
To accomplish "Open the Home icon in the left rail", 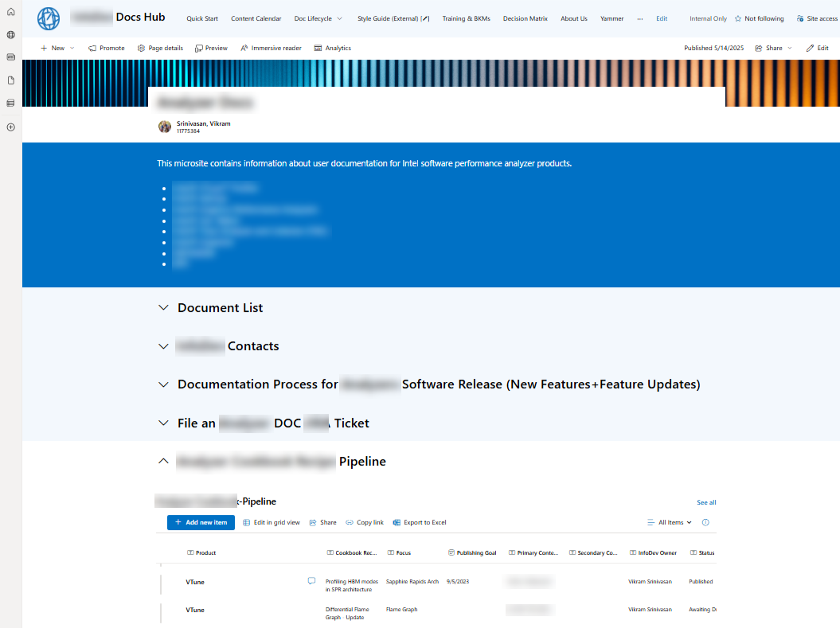I will (x=10, y=12).
